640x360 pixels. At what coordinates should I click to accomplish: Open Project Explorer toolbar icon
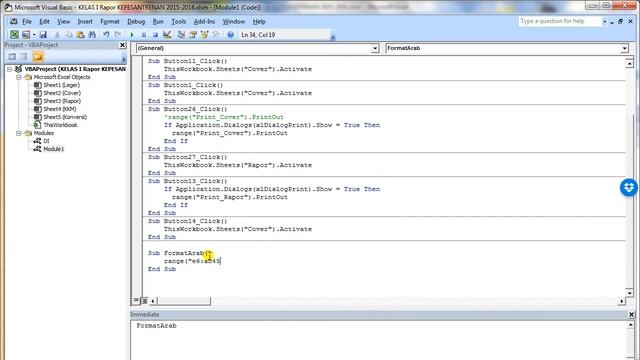(x=181, y=35)
